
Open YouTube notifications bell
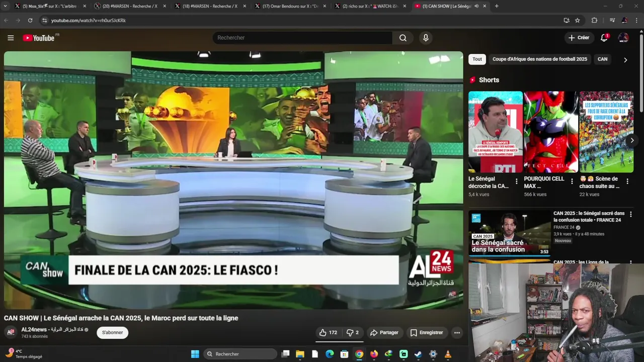(x=604, y=38)
